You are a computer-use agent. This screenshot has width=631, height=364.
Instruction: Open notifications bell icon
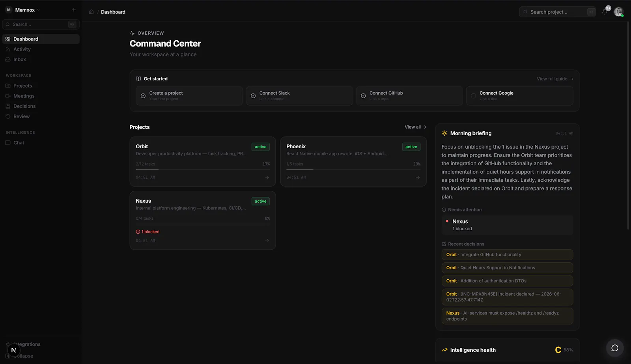(x=605, y=12)
